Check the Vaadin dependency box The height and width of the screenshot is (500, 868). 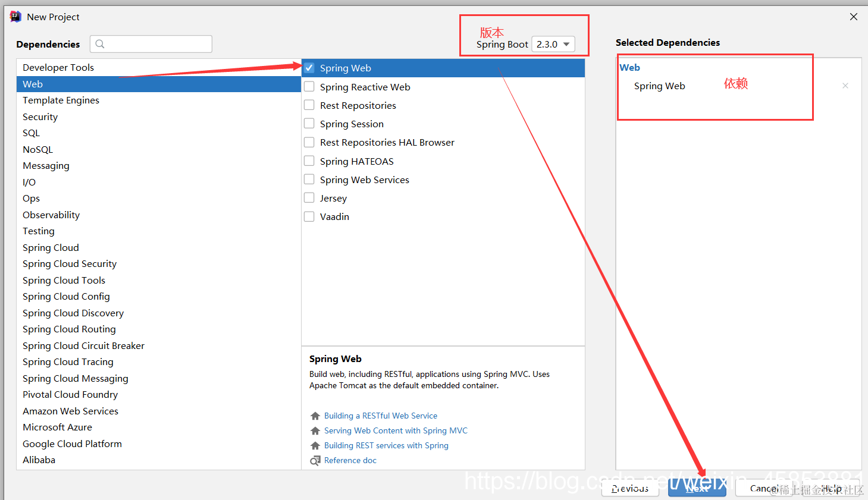[309, 216]
